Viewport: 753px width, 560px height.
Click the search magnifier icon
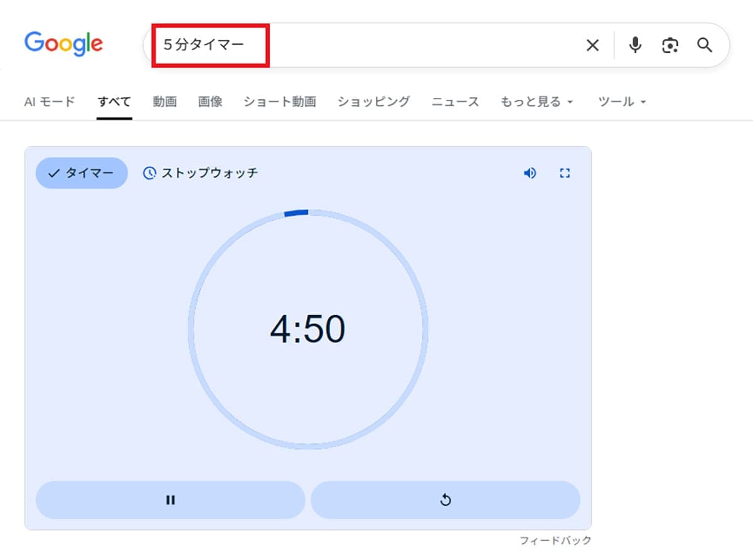tap(704, 45)
